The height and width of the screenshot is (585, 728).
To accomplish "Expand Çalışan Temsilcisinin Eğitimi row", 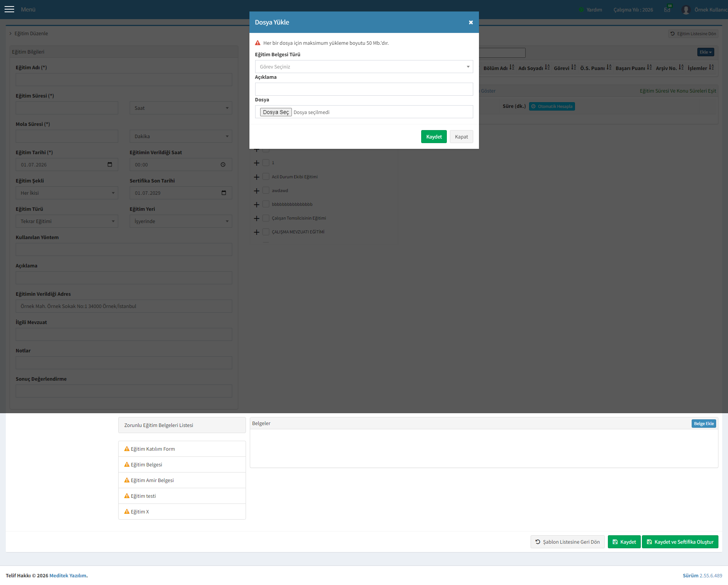I will tap(257, 218).
